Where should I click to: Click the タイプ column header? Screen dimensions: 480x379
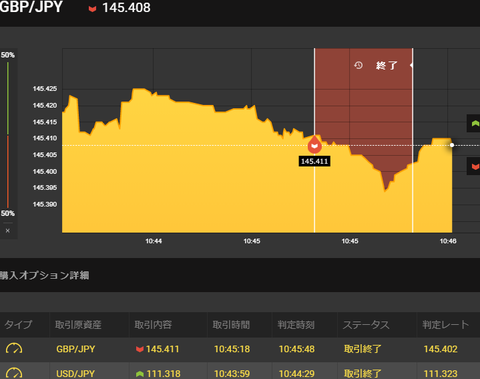(x=18, y=324)
